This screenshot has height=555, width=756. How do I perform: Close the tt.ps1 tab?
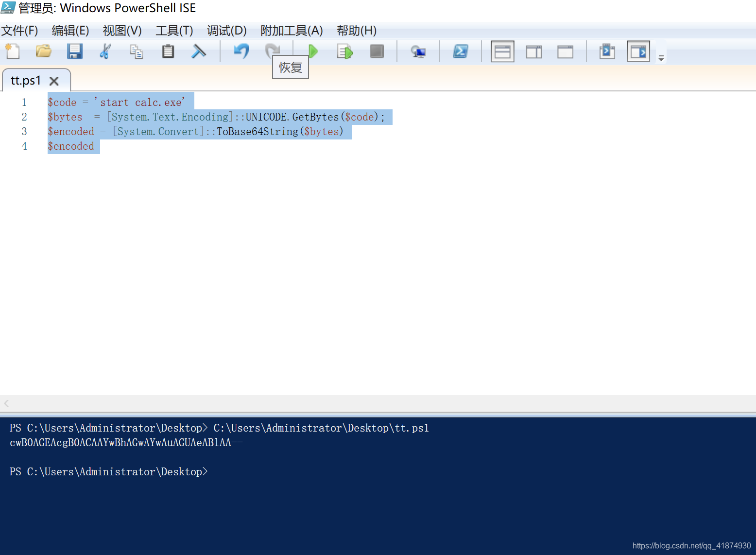pyautogui.click(x=54, y=81)
